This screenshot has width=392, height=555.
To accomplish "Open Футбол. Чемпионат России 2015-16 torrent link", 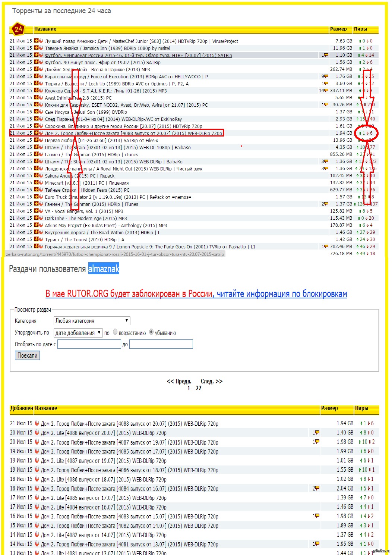I will pos(138,55).
